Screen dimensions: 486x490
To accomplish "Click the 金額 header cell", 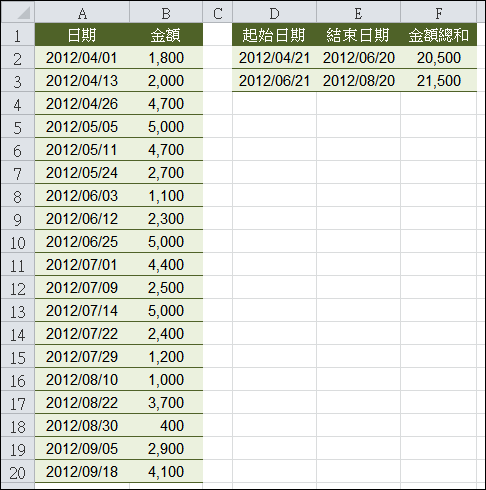I will coord(166,35).
